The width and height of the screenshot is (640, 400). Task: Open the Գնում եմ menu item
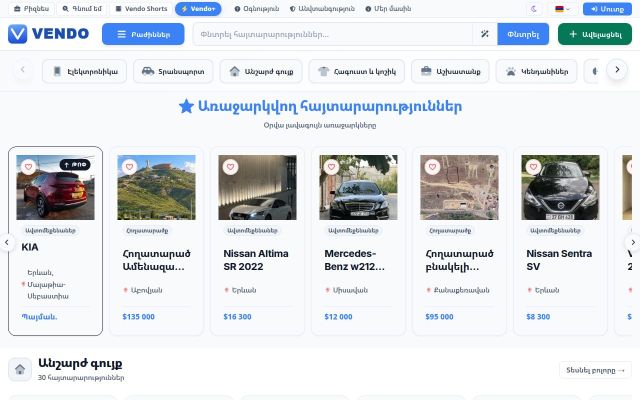82,9
